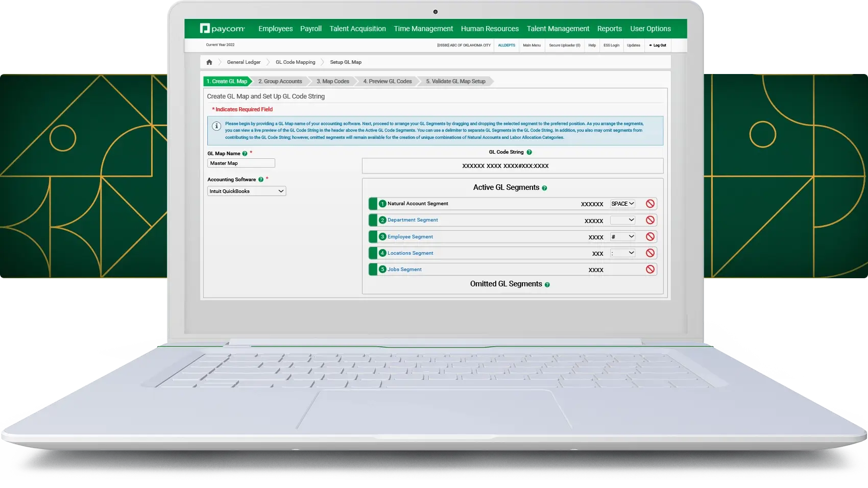Screen dimensions: 868x488
Task: Open help for Omitted GL Segments
Action: pyautogui.click(x=547, y=285)
